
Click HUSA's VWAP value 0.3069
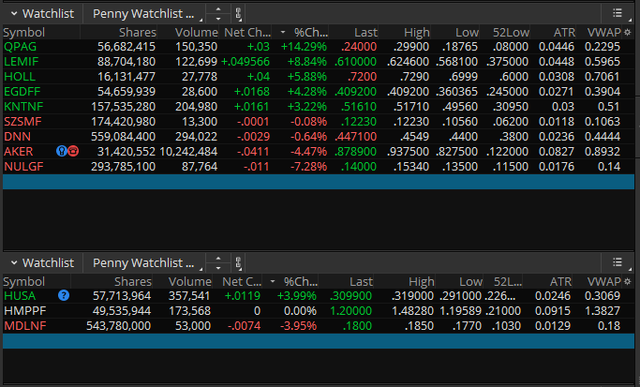click(602, 296)
